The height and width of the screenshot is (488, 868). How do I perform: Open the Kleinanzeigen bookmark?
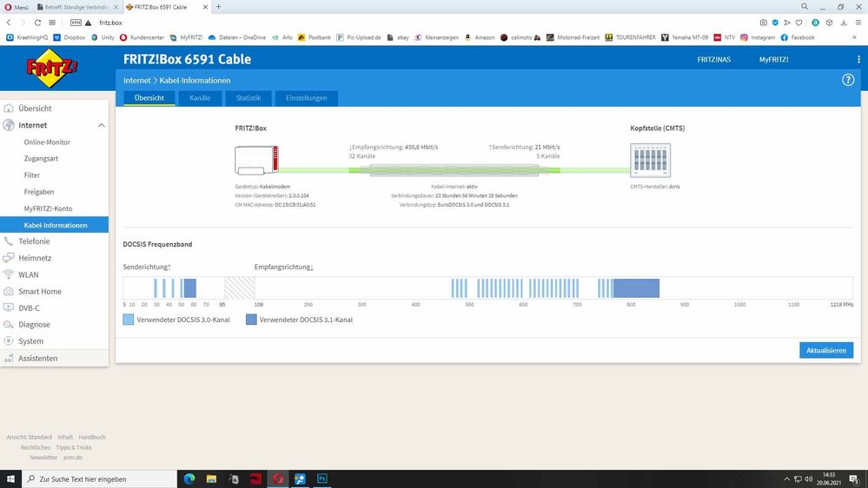[x=437, y=37]
